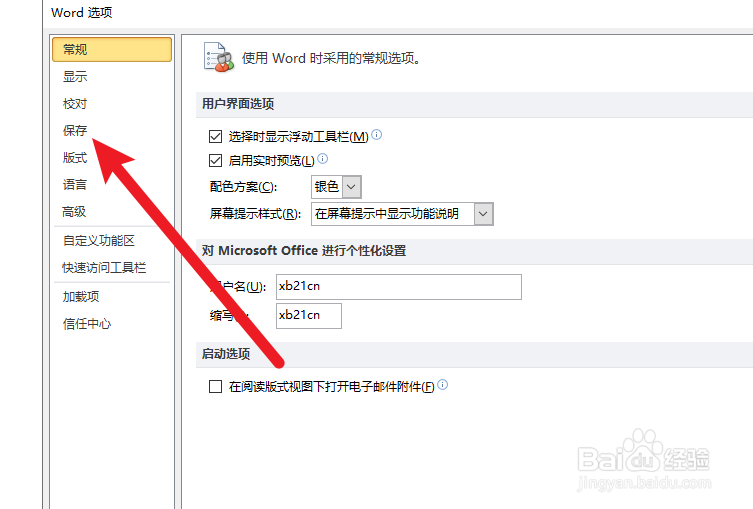The image size is (753, 509).
Task: Open the 高级 options category
Action: pos(74,212)
